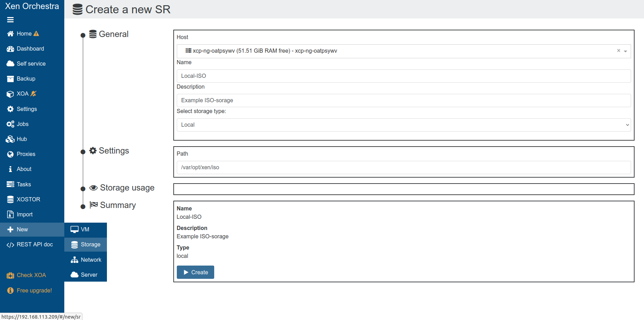Open Settings in the sidebar

pyautogui.click(x=32, y=109)
